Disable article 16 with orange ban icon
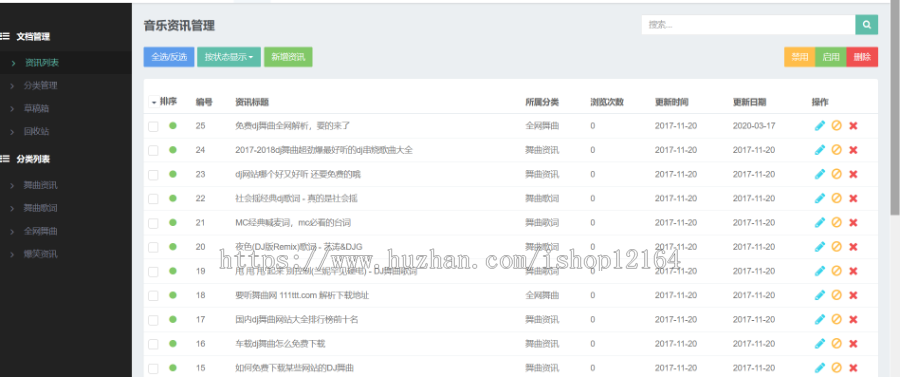 point(836,344)
